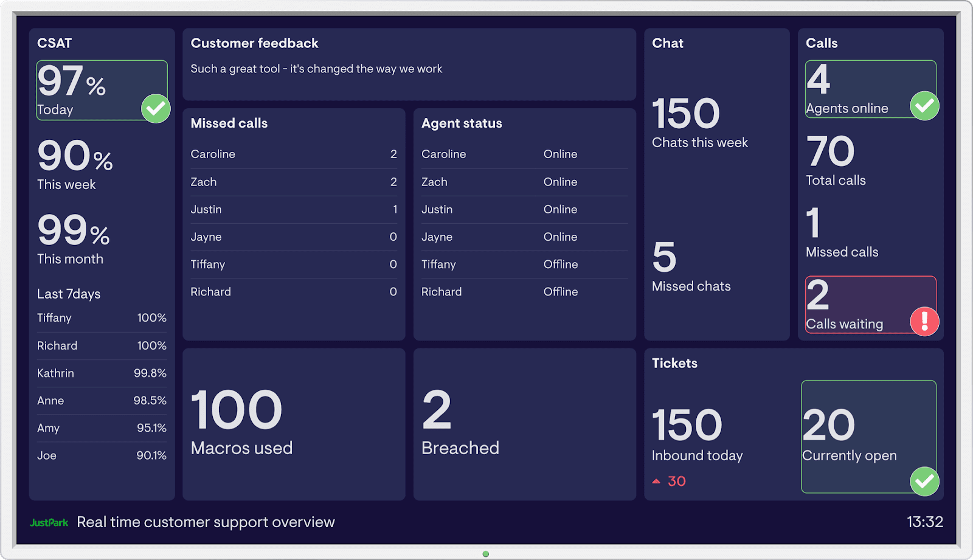This screenshot has height=560, width=973.
Task: Click Jayne in the Agent status list
Action: coord(437,237)
